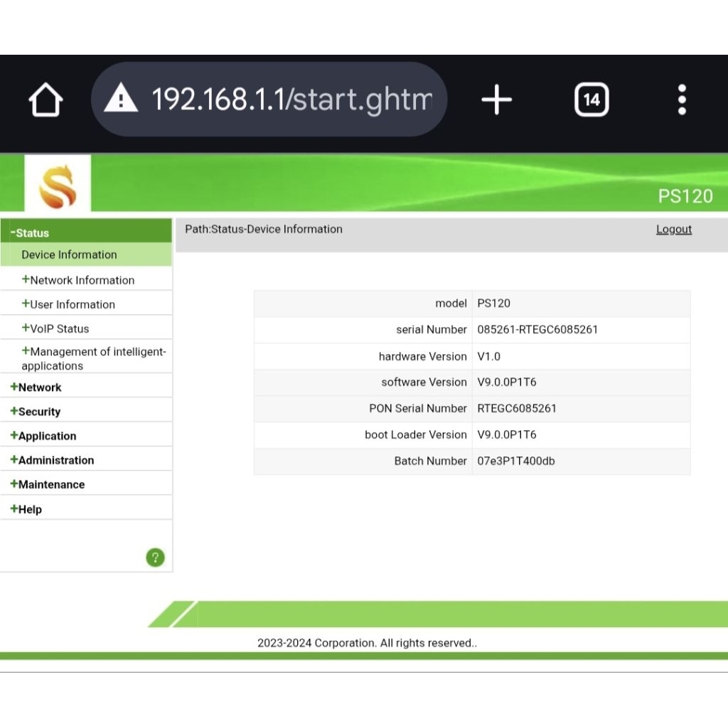Tap the address bar URL field
Image resolution: width=728 pixels, height=728 pixels.
coord(291,100)
